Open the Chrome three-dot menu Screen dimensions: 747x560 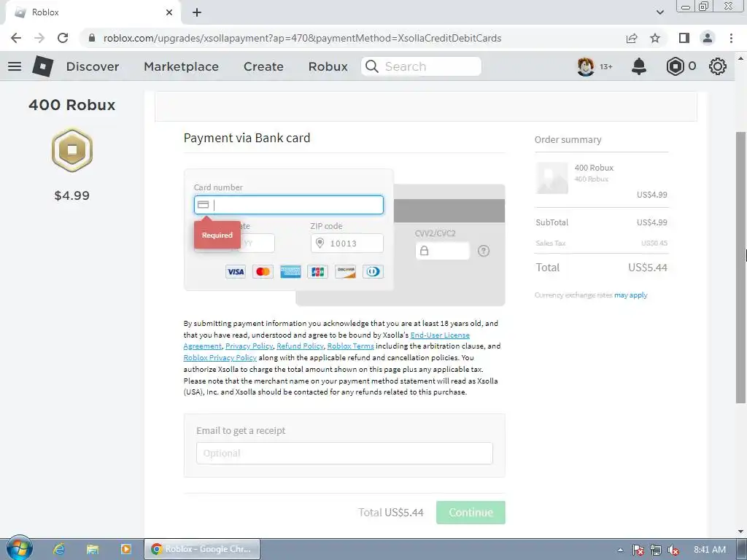(x=731, y=38)
